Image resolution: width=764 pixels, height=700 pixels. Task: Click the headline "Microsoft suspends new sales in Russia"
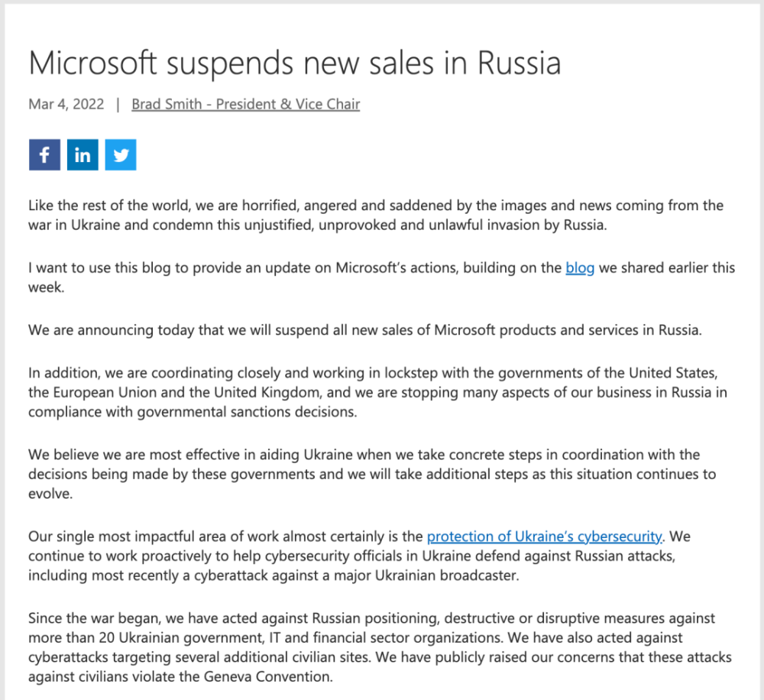295,63
